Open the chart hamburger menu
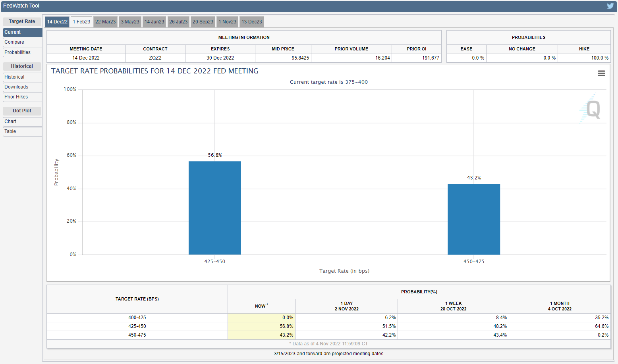This screenshot has height=364, width=618. pos(601,73)
